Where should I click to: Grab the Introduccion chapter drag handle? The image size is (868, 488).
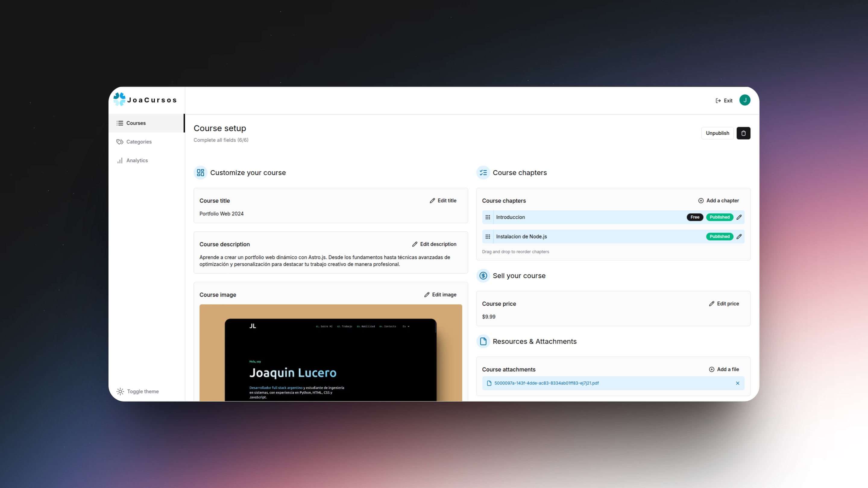click(488, 217)
